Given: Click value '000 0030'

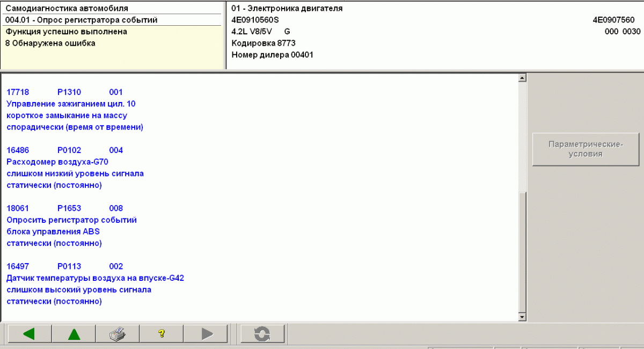Looking at the screenshot, I should 623,32.
